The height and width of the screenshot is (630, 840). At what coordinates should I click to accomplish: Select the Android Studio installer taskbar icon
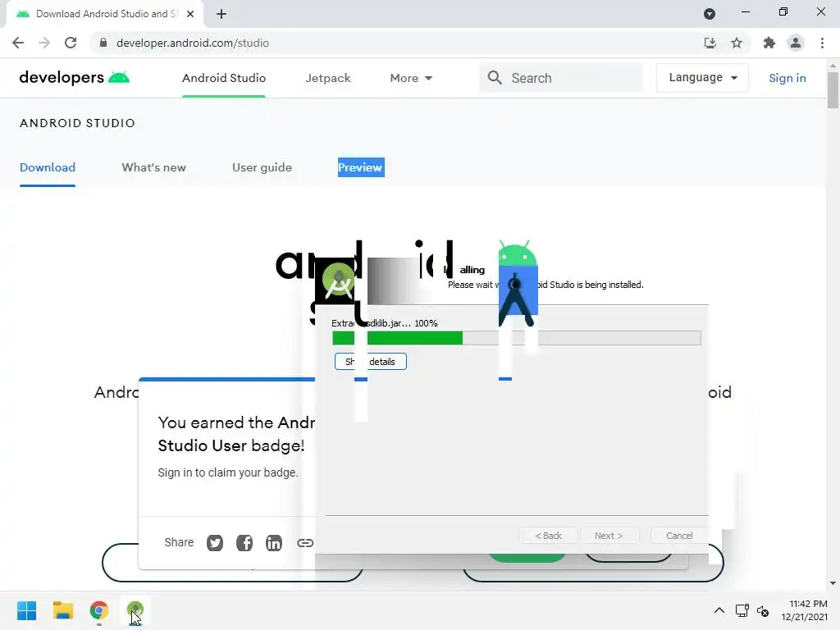135,610
